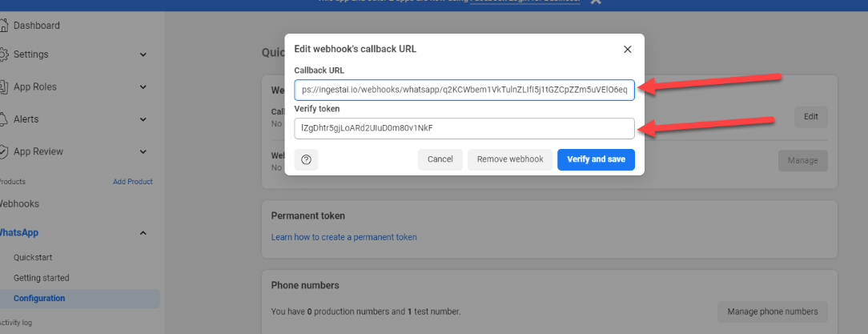Select WhatsApp Configuration page
The height and width of the screenshot is (334, 868).
80,299
